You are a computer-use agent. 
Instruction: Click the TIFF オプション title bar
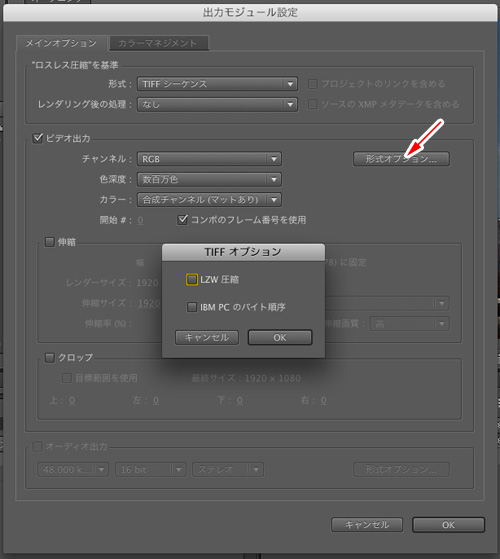coord(243,252)
